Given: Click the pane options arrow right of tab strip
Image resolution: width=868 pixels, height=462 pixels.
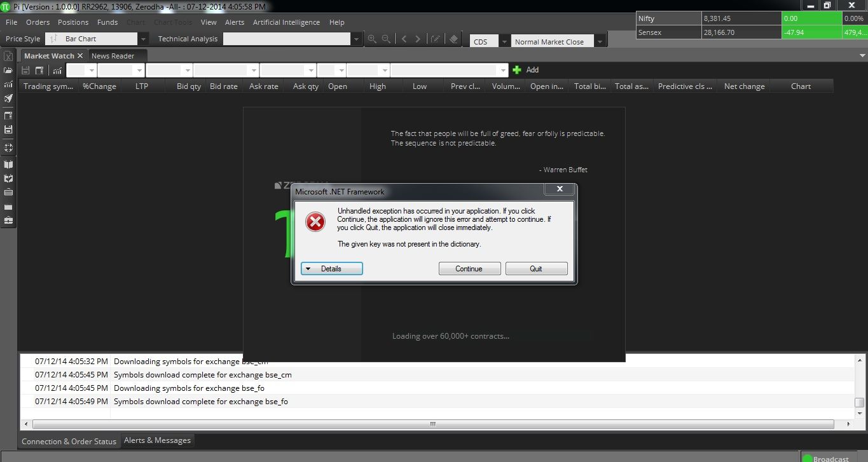Looking at the screenshot, I should coord(861,56).
